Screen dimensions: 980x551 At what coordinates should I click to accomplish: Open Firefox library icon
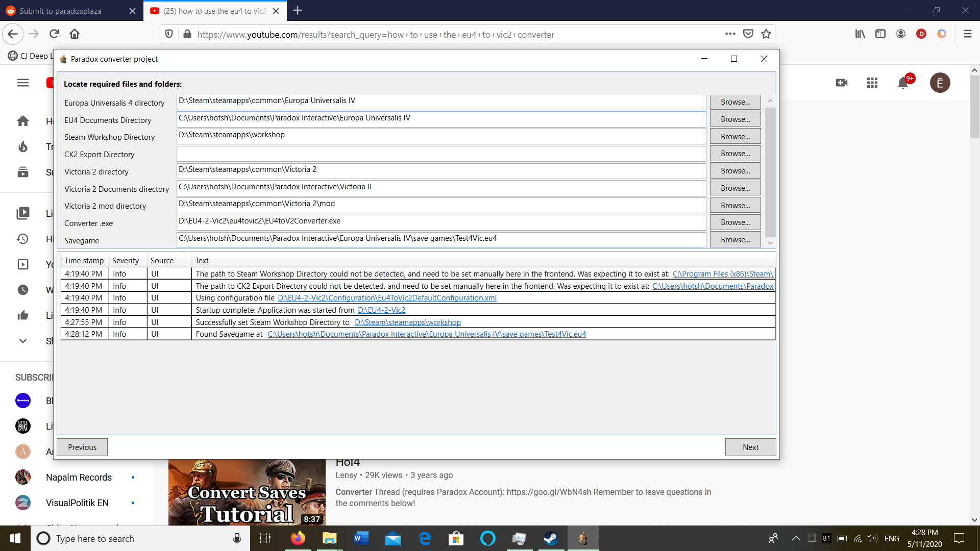[x=860, y=34]
